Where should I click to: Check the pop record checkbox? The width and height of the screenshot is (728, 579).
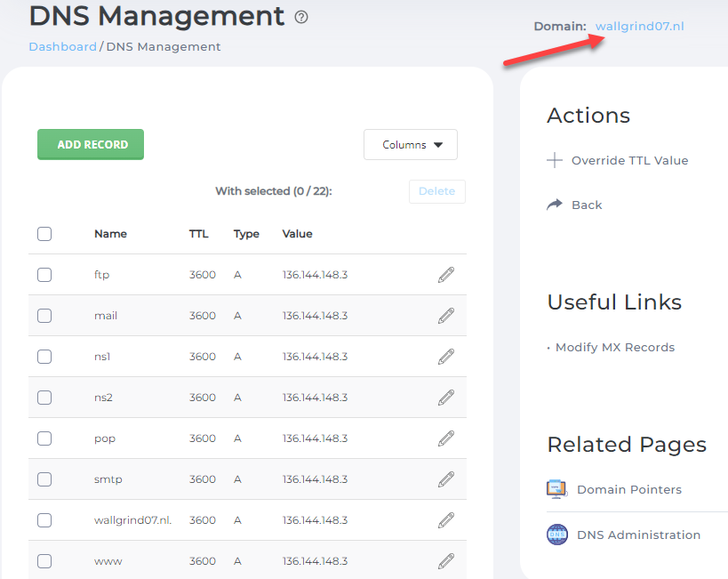click(44, 438)
